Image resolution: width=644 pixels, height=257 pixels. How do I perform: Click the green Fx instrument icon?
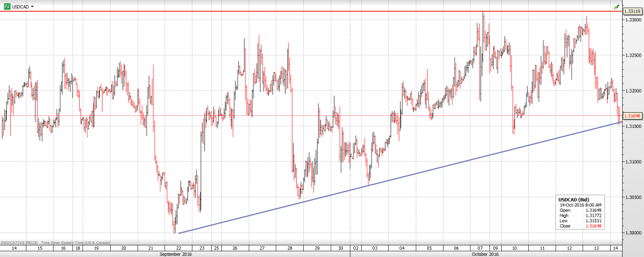pyautogui.click(x=6, y=6)
